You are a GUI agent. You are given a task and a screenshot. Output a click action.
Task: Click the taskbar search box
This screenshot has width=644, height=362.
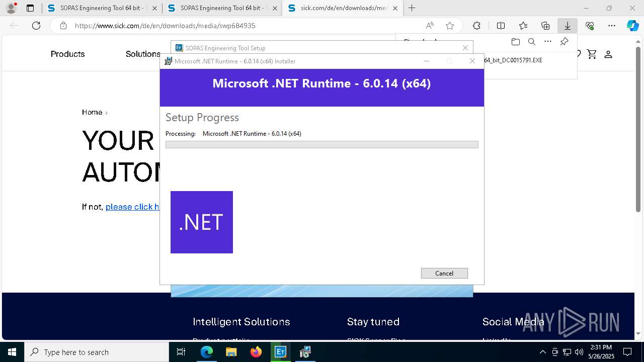[x=97, y=352]
